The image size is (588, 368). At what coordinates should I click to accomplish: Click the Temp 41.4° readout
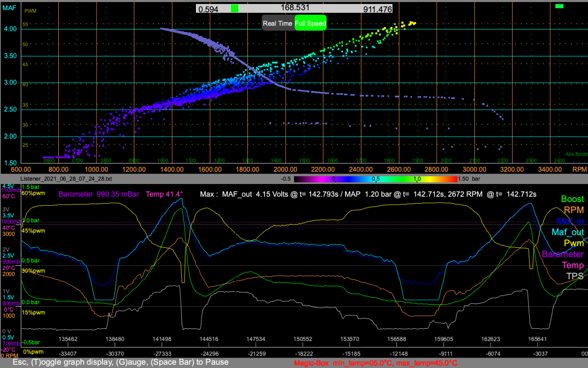coord(165,194)
